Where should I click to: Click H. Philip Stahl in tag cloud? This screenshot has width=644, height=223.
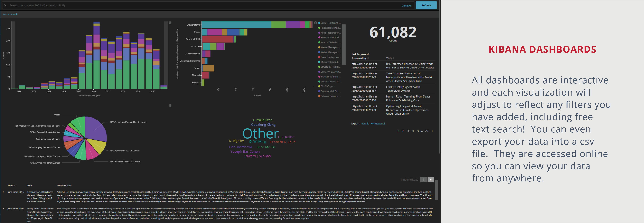click(x=262, y=120)
